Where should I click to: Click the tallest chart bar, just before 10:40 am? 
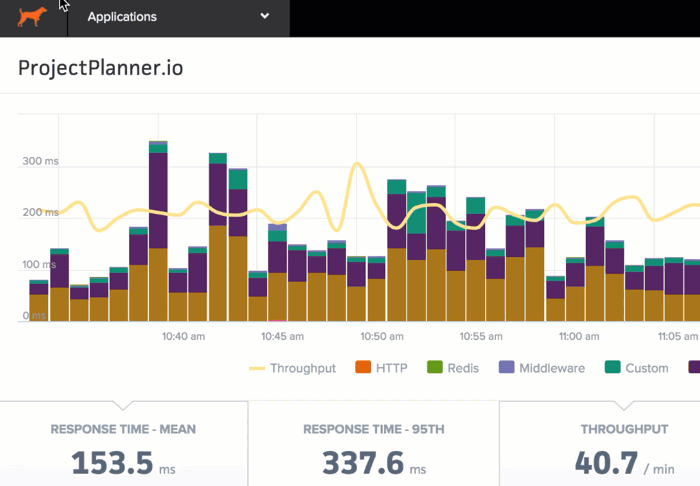click(158, 231)
